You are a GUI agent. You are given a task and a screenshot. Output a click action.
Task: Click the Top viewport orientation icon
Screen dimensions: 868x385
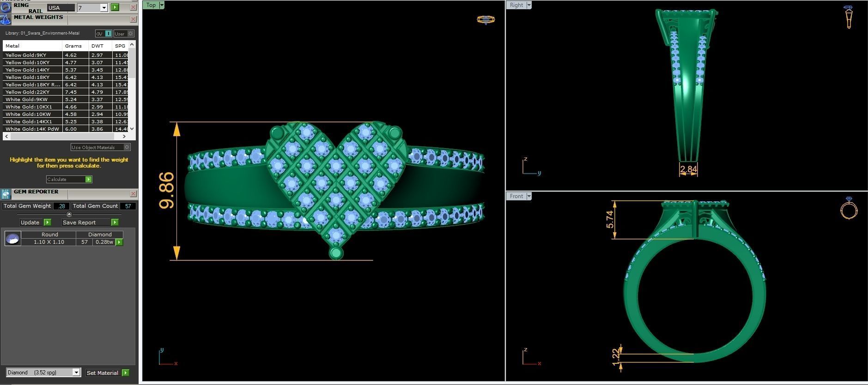(486, 19)
